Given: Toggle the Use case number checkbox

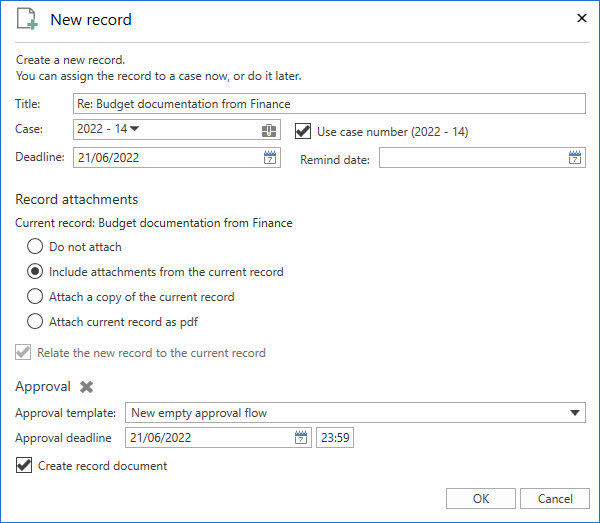Looking at the screenshot, I should click(305, 130).
